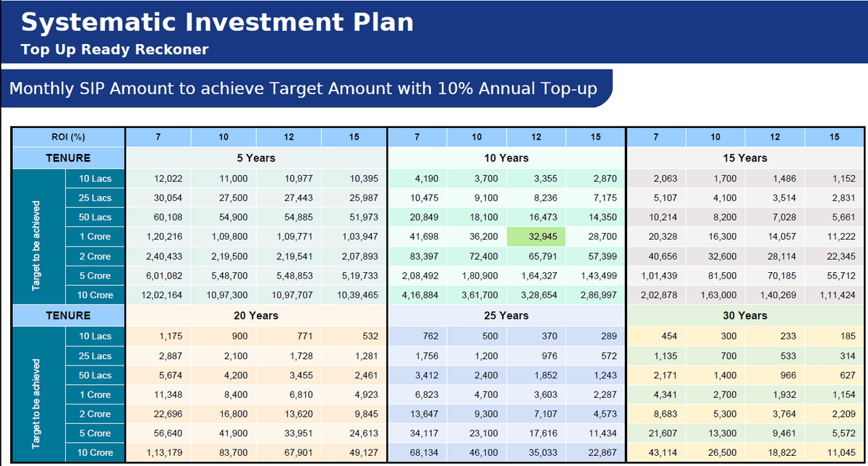Select the 20 Years tenure heading
Image resolution: width=868 pixels, height=466 pixels.
tap(256, 315)
